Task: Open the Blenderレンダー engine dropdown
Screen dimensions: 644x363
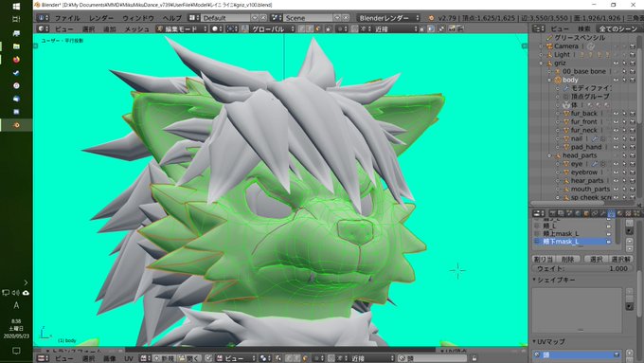Action: (388, 18)
